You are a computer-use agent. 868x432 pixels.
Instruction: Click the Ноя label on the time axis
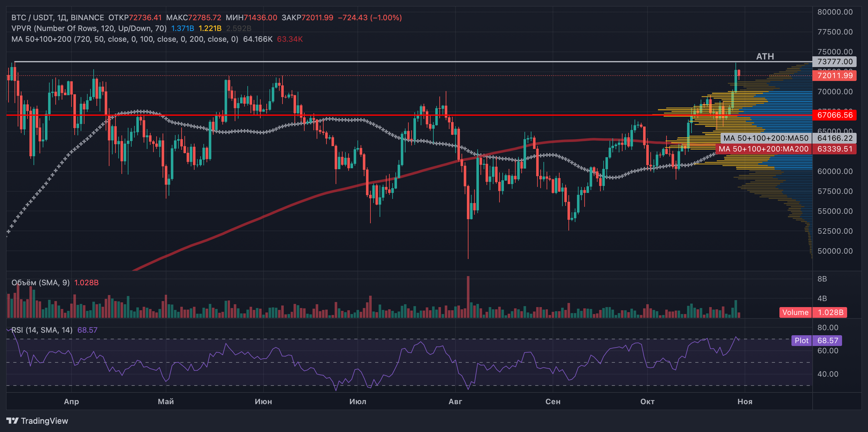[x=745, y=401]
